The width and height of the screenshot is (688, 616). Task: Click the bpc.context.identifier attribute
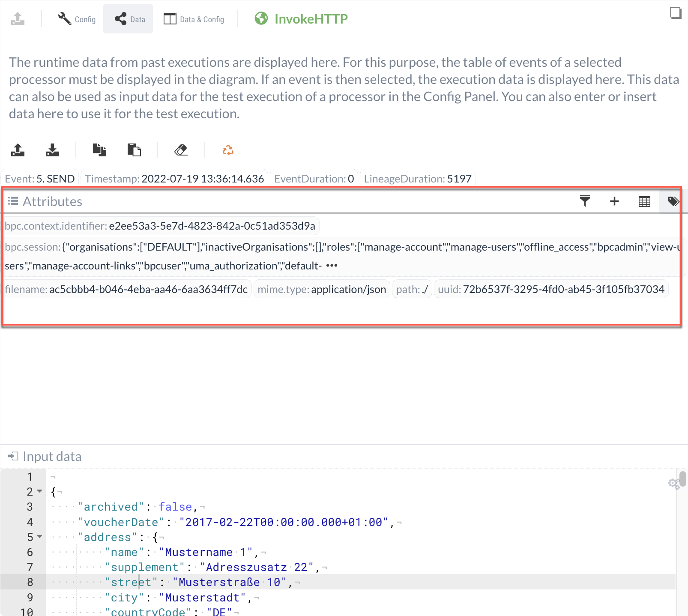click(160, 226)
